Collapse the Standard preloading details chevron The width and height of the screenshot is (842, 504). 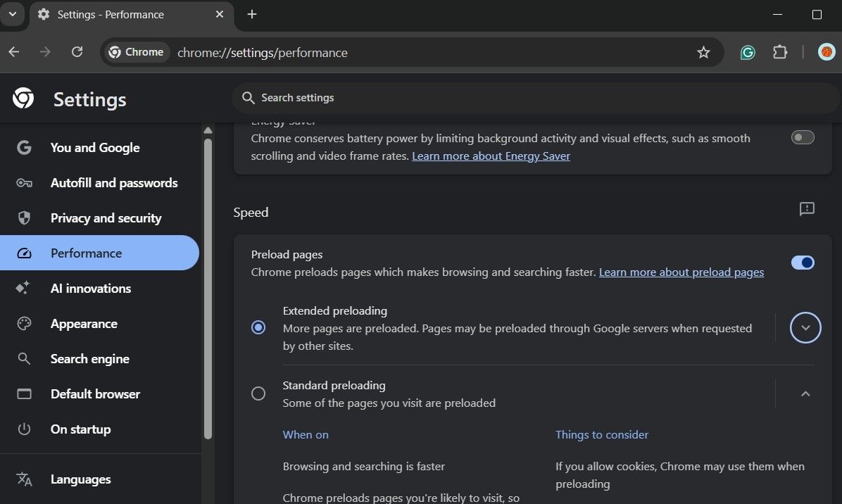(805, 393)
